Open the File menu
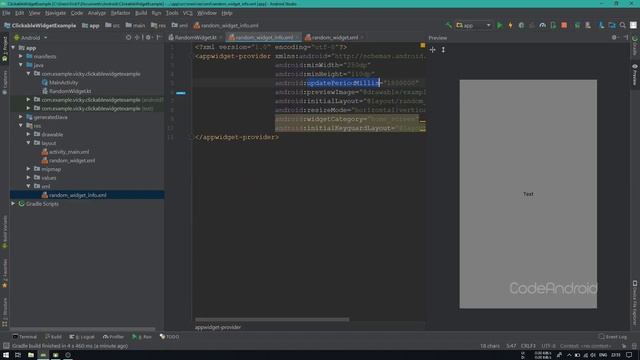Viewport: 640px width, 360px height. [6, 13]
